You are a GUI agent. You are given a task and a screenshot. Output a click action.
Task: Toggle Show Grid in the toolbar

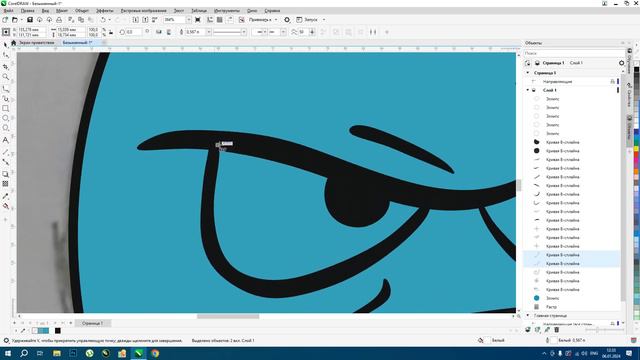click(x=220, y=20)
